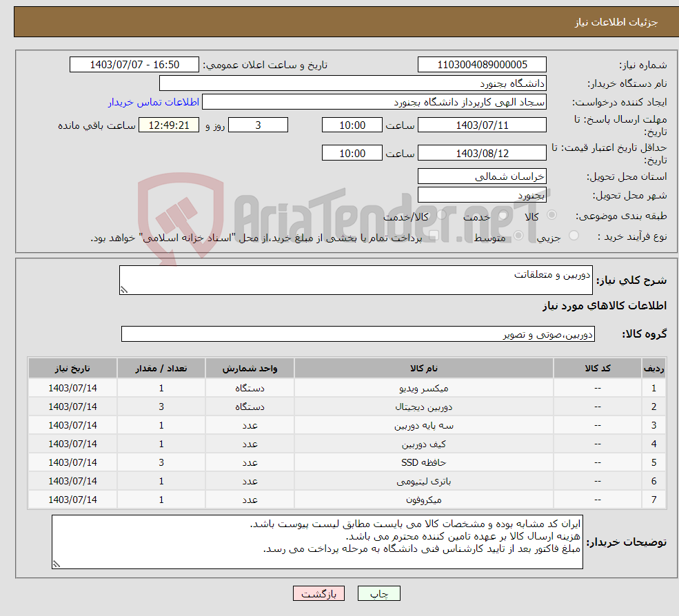Image resolution: width=679 pixels, height=616 pixels.
Task: Click the سجاد الهی requester field
Action: coord(374,102)
